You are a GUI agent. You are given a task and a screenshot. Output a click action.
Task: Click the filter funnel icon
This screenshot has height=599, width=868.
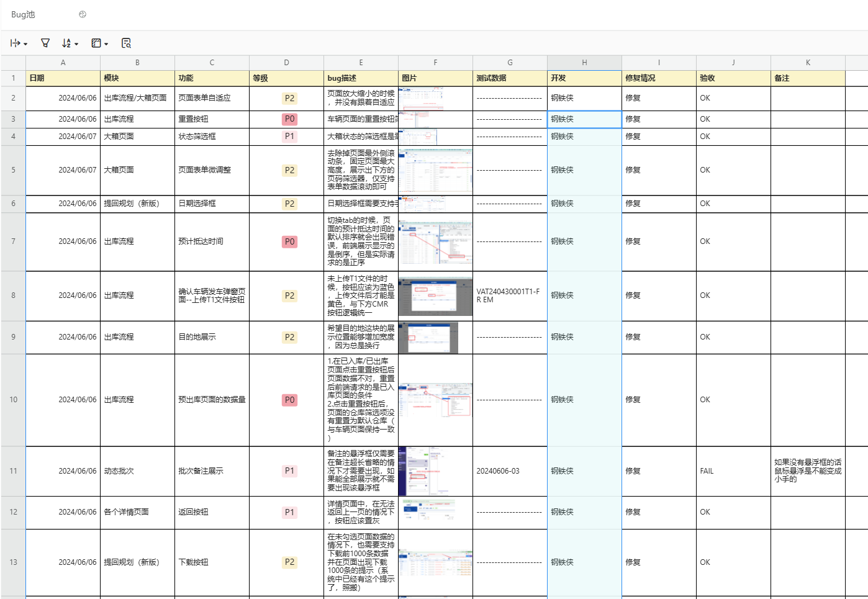point(45,43)
